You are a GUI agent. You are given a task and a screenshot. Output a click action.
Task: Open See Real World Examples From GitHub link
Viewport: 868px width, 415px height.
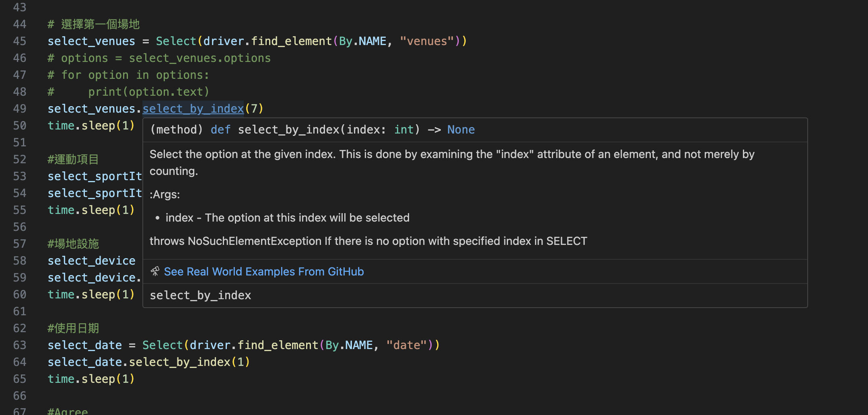[x=264, y=271]
